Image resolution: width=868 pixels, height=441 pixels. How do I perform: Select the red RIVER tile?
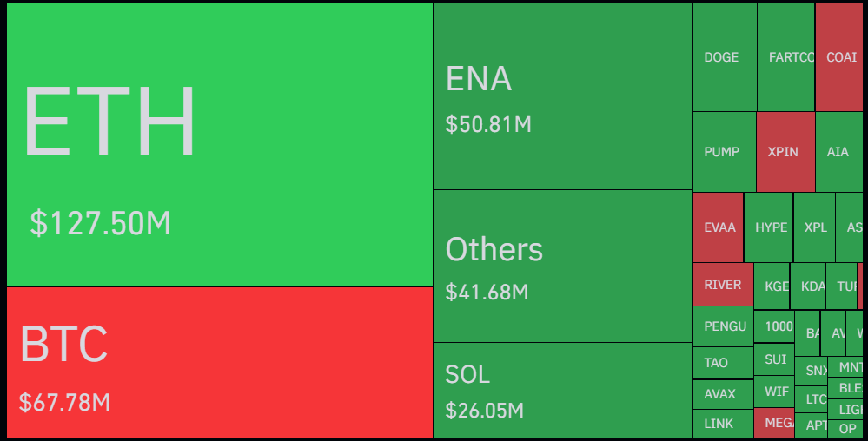pos(722,285)
